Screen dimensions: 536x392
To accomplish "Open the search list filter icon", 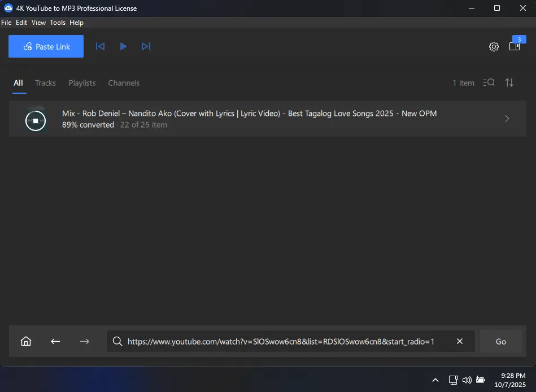I will coord(489,82).
